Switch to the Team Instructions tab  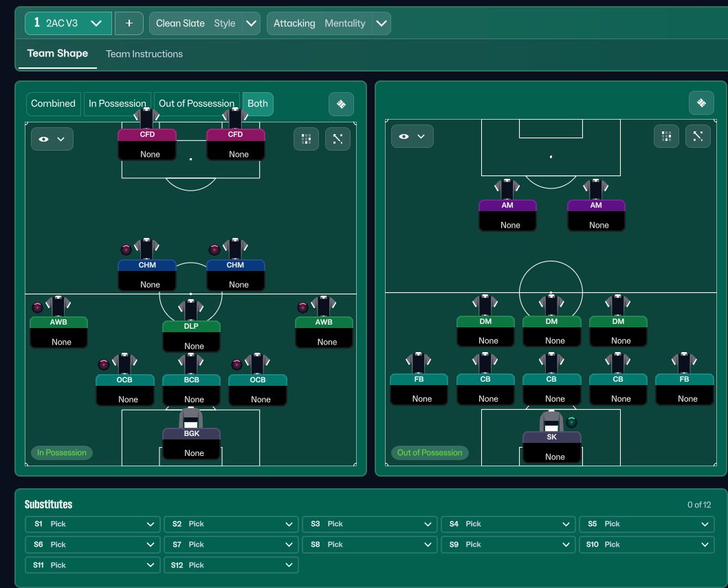pos(144,54)
